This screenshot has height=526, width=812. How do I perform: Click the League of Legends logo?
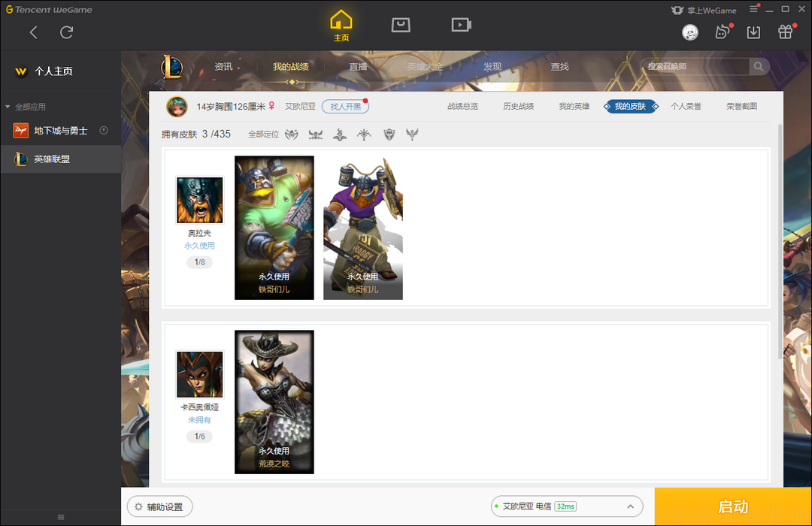point(172,67)
